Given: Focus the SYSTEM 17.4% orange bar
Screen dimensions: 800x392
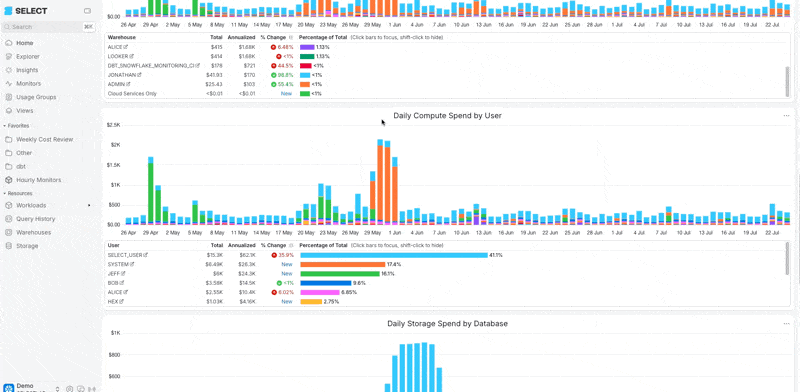Looking at the screenshot, I should click(343, 264).
